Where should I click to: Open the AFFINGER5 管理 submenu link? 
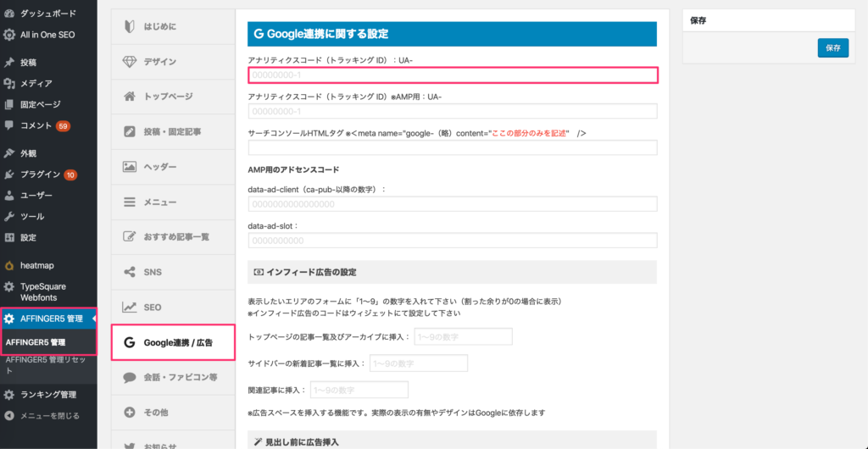pyautogui.click(x=36, y=342)
